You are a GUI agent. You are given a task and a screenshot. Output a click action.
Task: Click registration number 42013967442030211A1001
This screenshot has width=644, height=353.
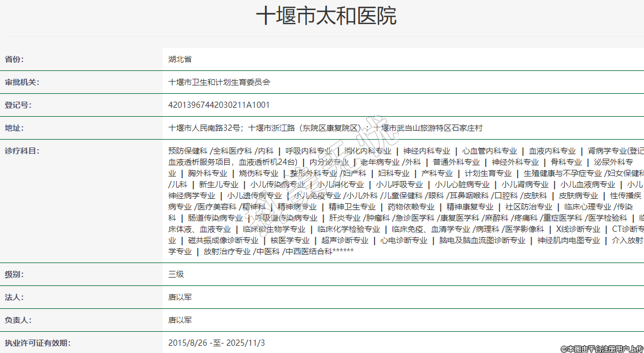coord(219,105)
